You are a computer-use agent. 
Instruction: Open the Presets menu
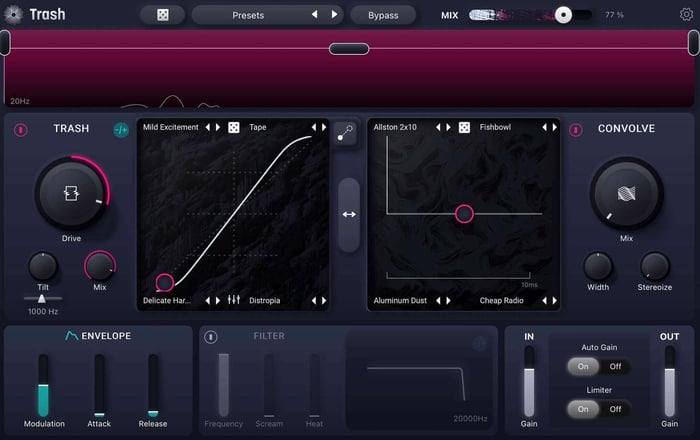248,15
